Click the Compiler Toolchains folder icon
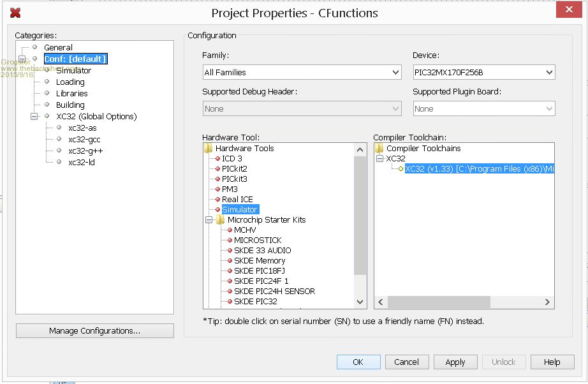Screen dimensions: 588x384 (379, 148)
